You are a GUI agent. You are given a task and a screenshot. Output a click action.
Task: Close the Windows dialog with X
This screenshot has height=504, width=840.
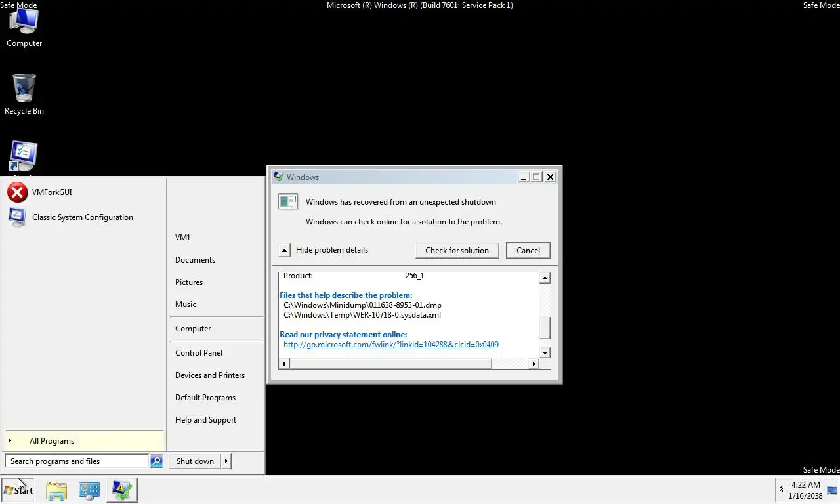pos(550,177)
